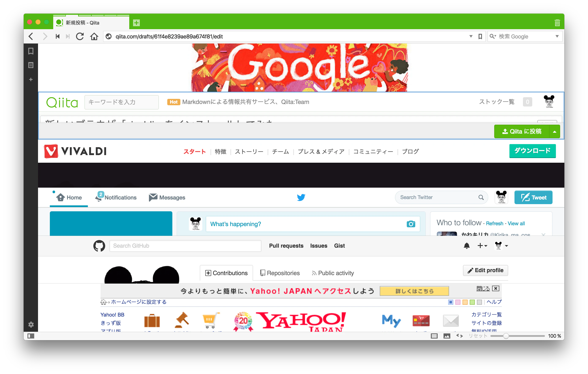The image size is (588, 374).
Task: Open Yahoo Shopping cart icon
Action: coord(211,320)
